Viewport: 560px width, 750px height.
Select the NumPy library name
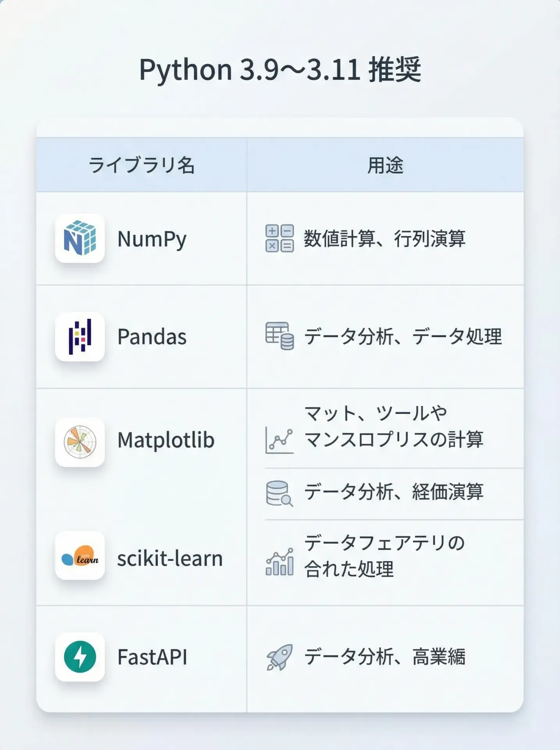tap(152, 239)
